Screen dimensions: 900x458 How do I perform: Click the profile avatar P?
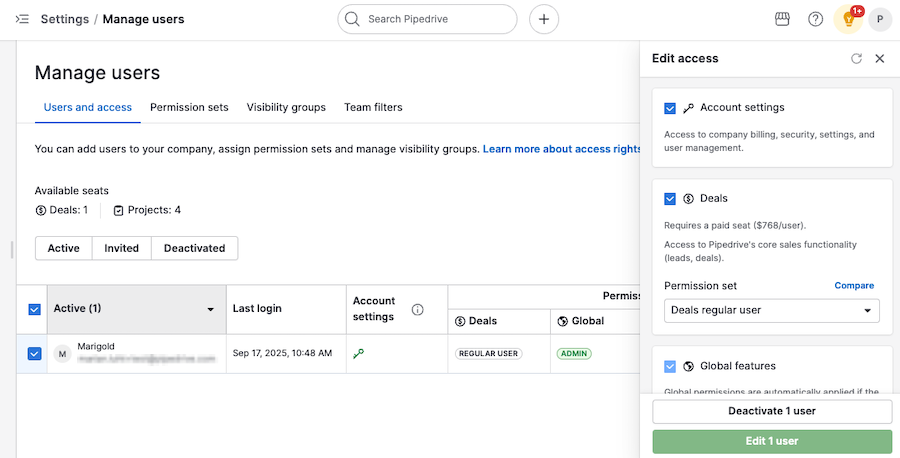[x=880, y=19]
